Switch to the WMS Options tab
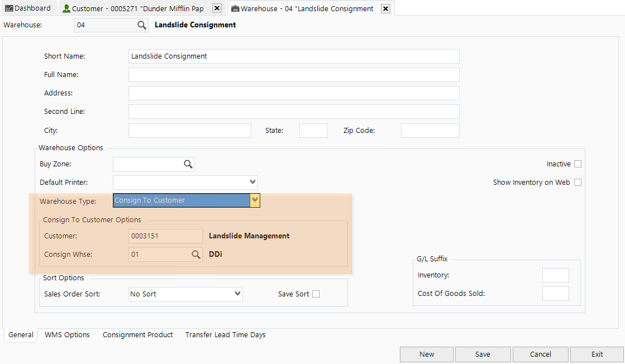Viewport: 625px width, 364px height. [x=67, y=335]
